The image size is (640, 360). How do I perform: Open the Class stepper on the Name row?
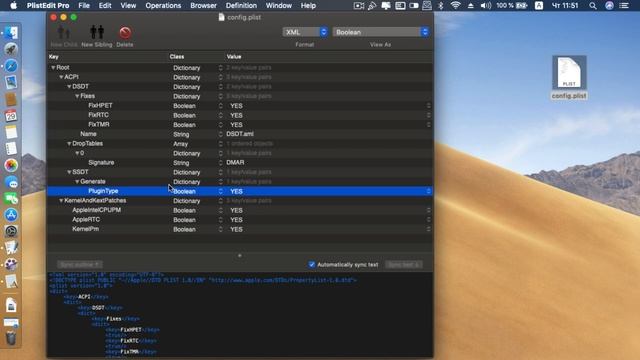[220, 134]
